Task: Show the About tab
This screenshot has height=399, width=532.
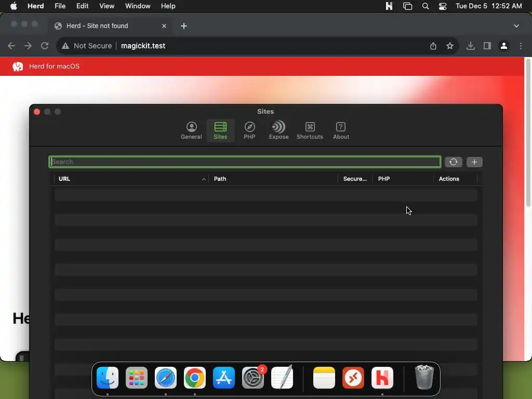Action: 341,130
